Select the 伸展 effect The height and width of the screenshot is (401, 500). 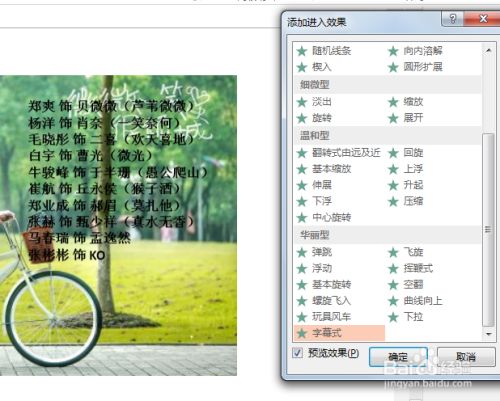tap(314, 185)
